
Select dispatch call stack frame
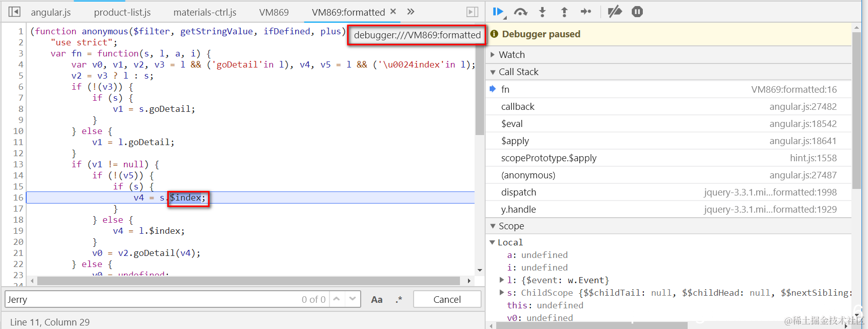668,192
